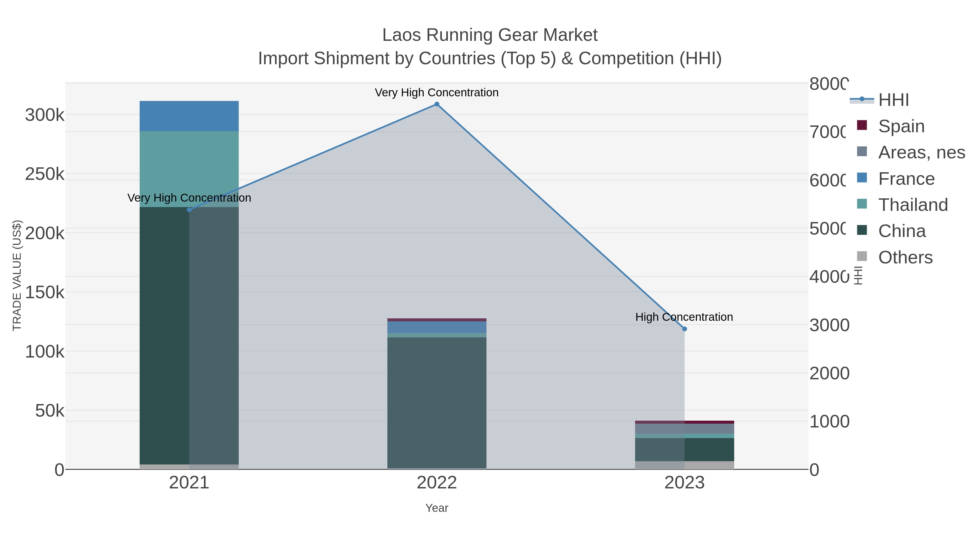Click the HHI line marker icon in legend
Image resolution: width=980 pixels, height=551 pixels.
click(x=862, y=100)
